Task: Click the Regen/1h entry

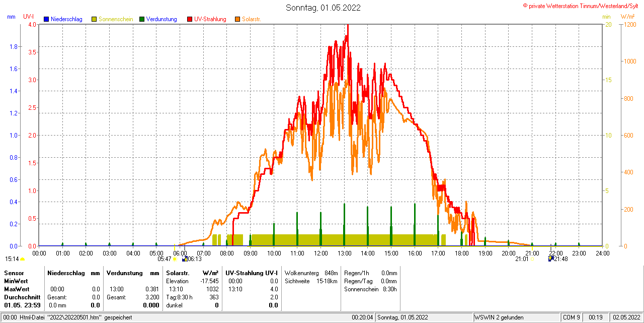Action: [371, 273]
